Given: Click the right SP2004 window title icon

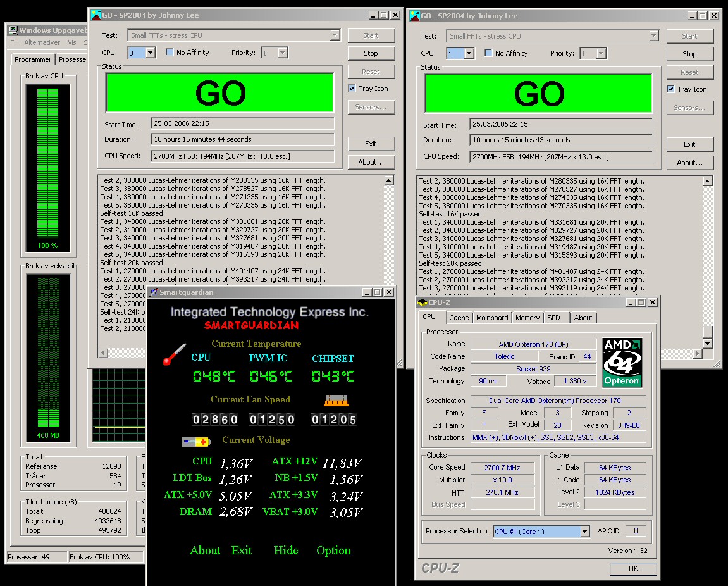Looking at the screenshot, I should (x=415, y=15).
